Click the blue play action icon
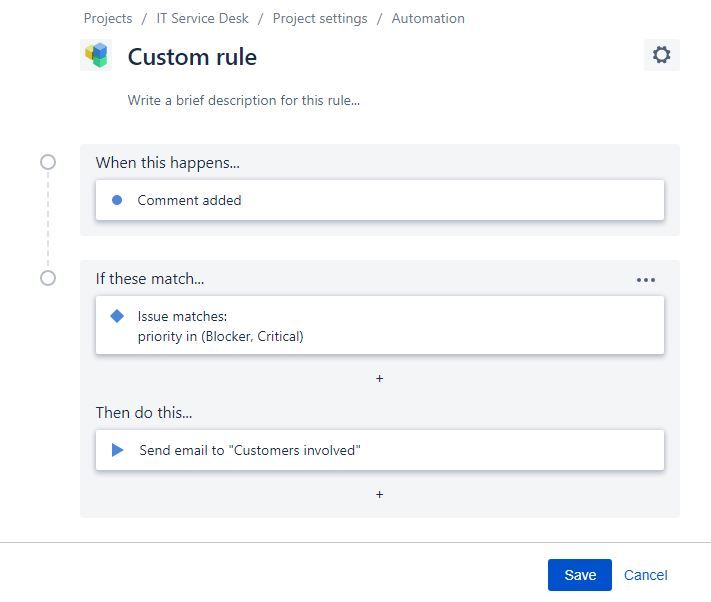This screenshot has width=711, height=602. [117, 450]
